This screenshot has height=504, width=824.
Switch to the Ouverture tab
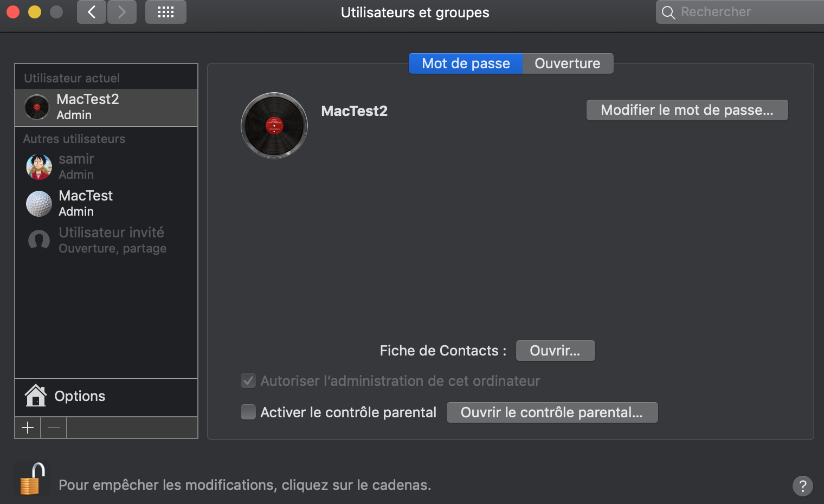567,63
